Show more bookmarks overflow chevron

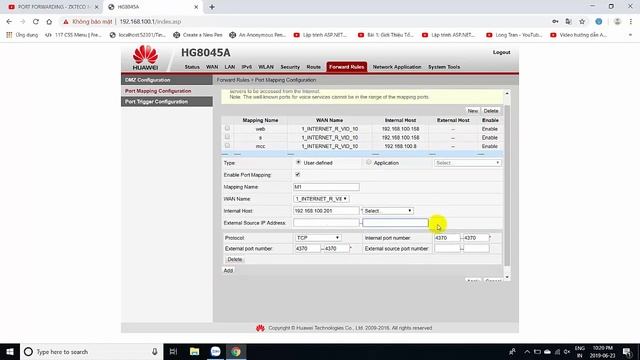[x=630, y=35]
